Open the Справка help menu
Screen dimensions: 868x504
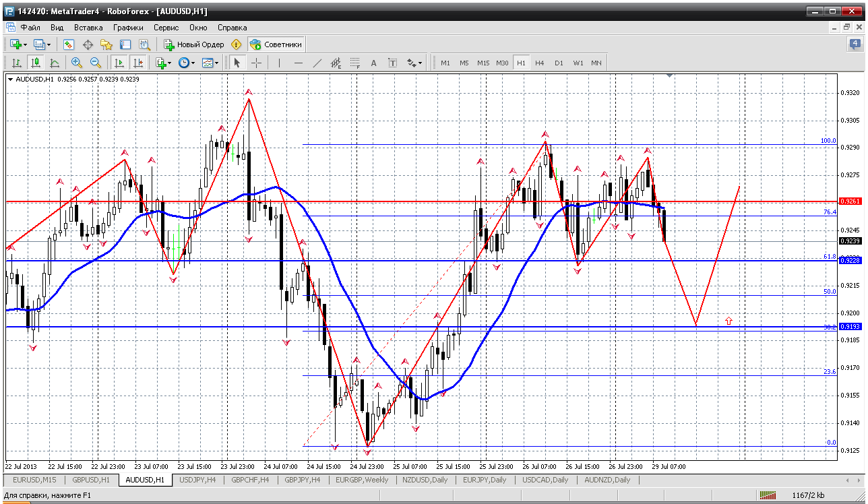tap(232, 28)
